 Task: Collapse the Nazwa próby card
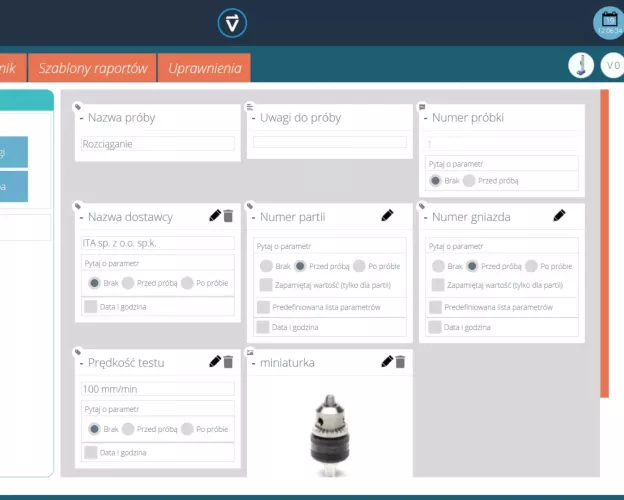82,118
